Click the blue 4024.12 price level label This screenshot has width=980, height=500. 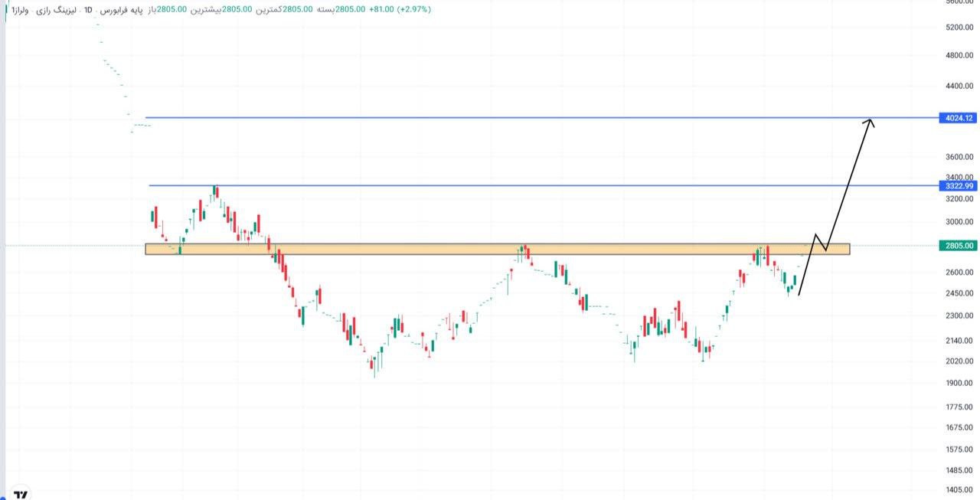[x=958, y=118]
